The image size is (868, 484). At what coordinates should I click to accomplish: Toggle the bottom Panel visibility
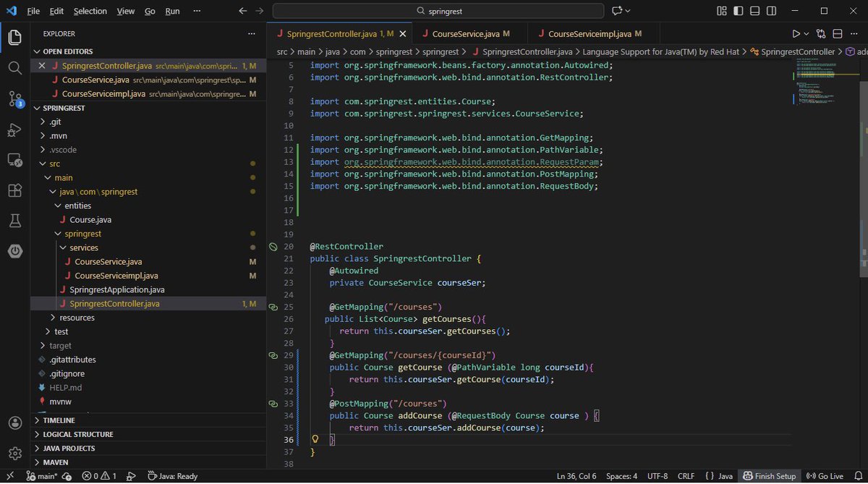(x=756, y=11)
